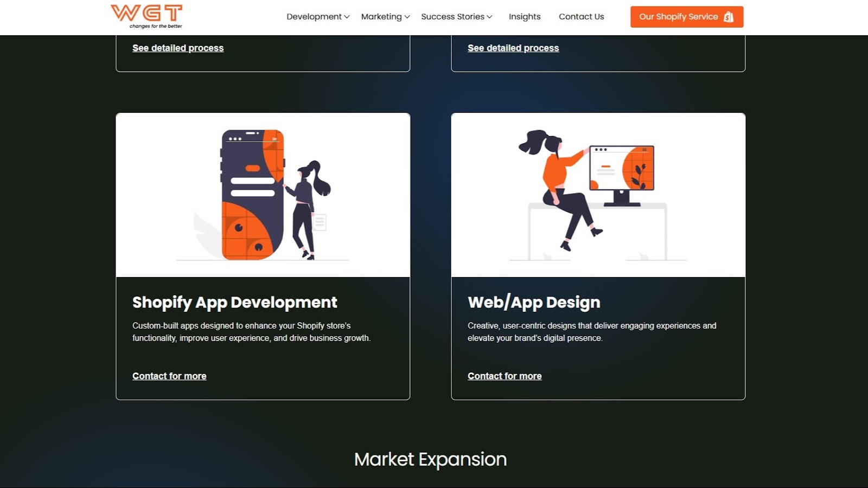This screenshot has height=488, width=868.
Task: Click the 'Creative, user-centric designs' description text
Action: [592, 332]
